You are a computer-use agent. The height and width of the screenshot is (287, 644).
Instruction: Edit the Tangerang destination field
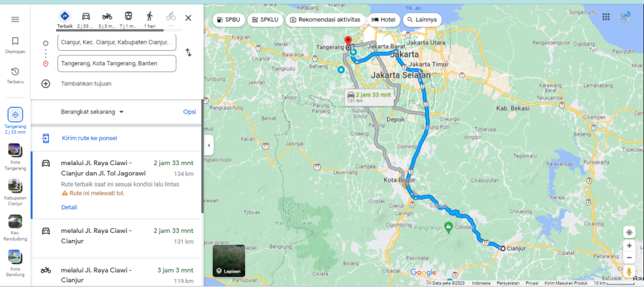(x=116, y=63)
